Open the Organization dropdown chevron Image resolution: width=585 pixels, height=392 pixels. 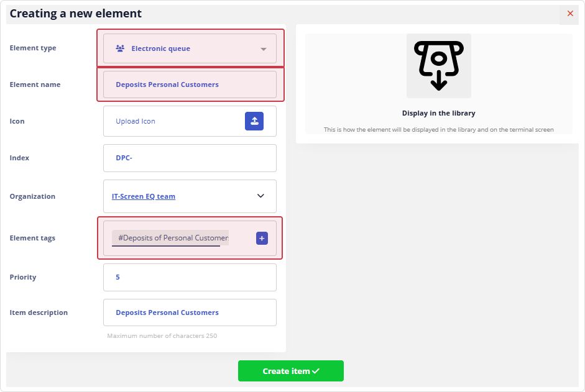click(x=260, y=196)
